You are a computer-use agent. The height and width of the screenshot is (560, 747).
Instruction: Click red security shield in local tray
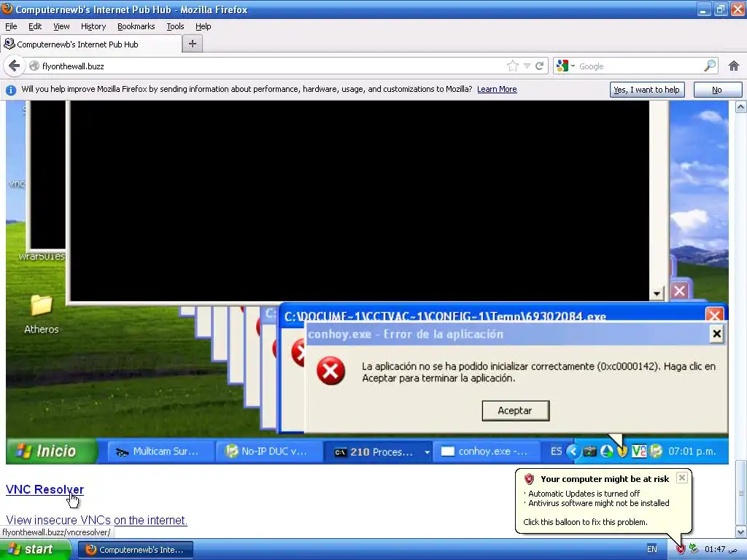click(x=681, y=550)
